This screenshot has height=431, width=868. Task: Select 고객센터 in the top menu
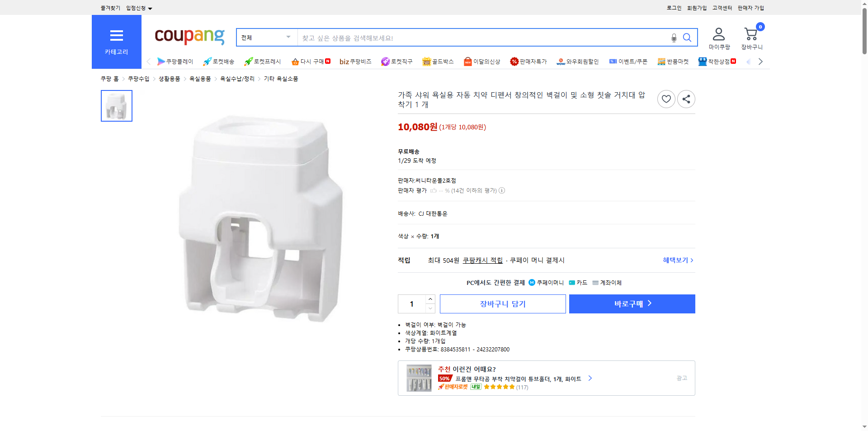(722, 8)
